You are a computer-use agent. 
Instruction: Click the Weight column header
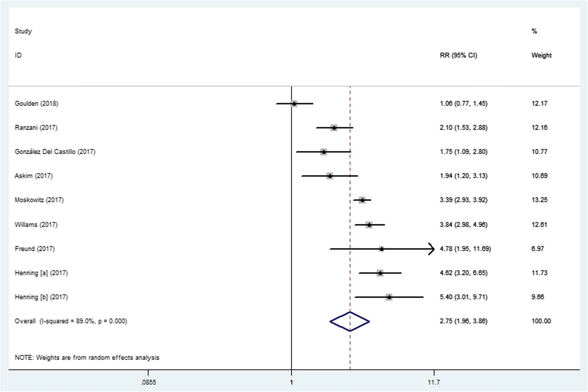pos(541,56)
